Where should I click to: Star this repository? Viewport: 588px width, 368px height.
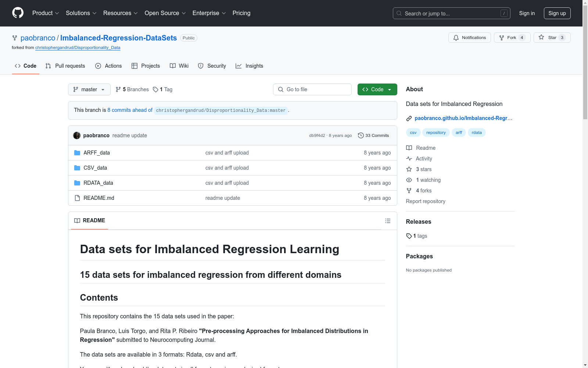[x=552, y=38]
